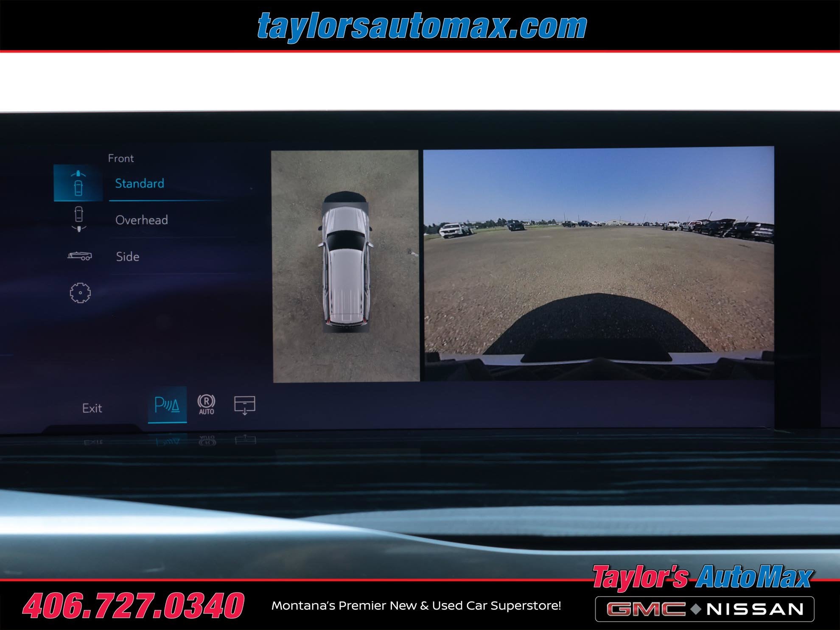The image size is (840, 630).
Task: Tap the front camera live feed
Action: point(599,263)
